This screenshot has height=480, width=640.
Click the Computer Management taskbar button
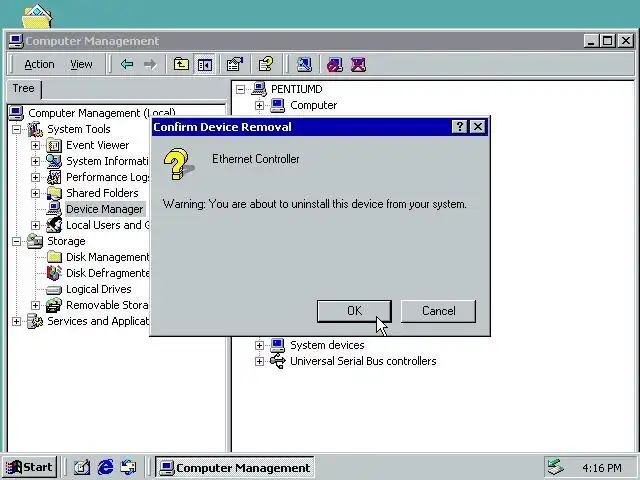pyautogui.click(x=235, y=467)
